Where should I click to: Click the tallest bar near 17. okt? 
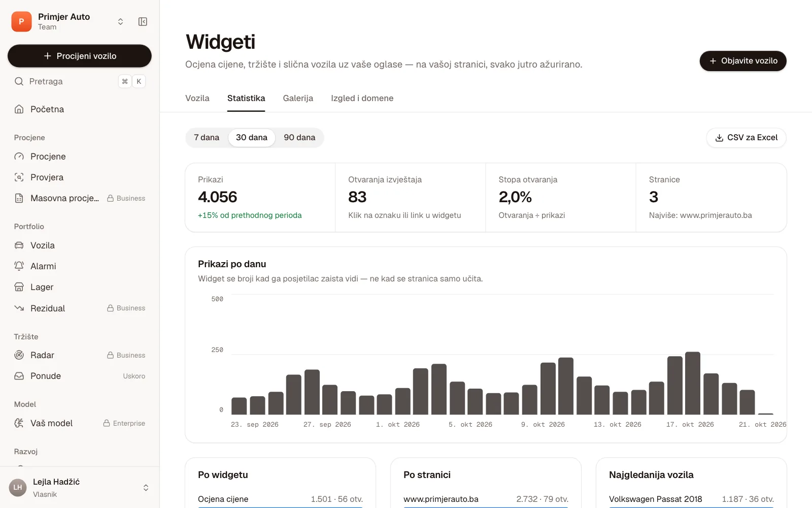pyautogui.click(x=693, y=383)
